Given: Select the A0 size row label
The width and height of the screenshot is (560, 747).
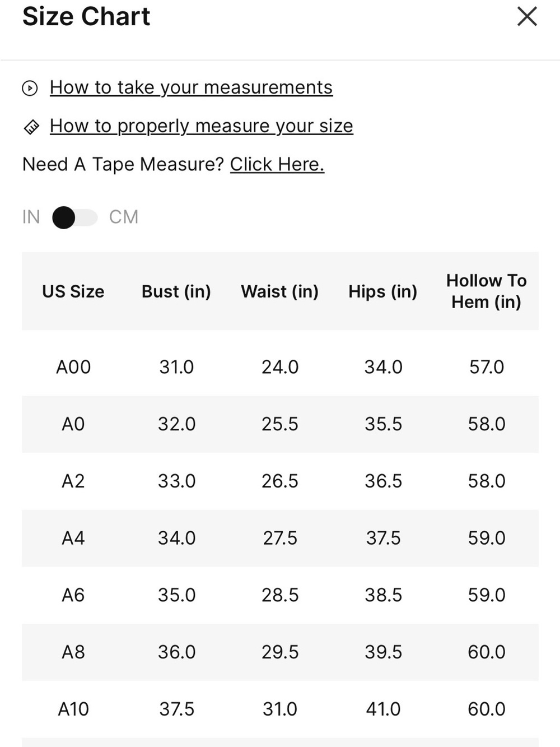Looking at the screenshot, I should (x=73, y=424).
